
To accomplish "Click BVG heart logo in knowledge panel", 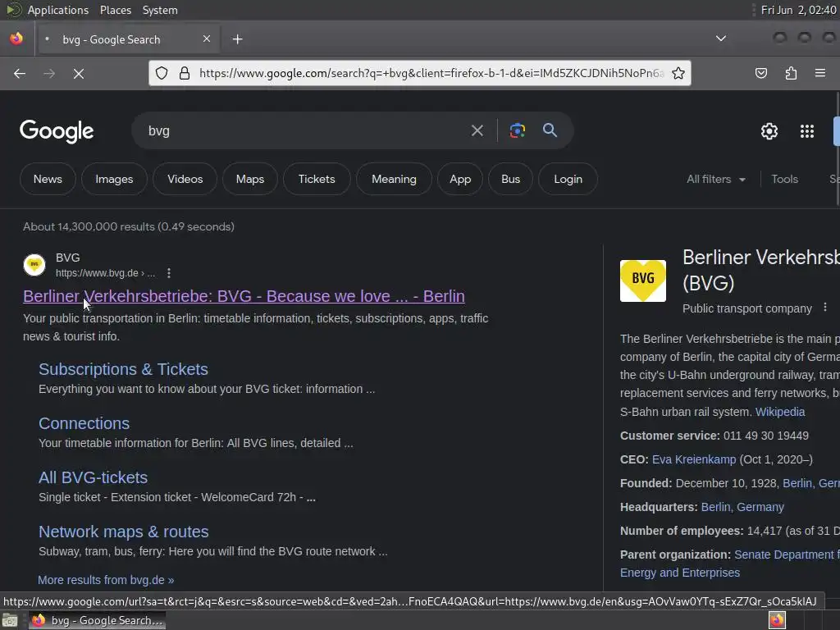I will click(x=643, y=281).
